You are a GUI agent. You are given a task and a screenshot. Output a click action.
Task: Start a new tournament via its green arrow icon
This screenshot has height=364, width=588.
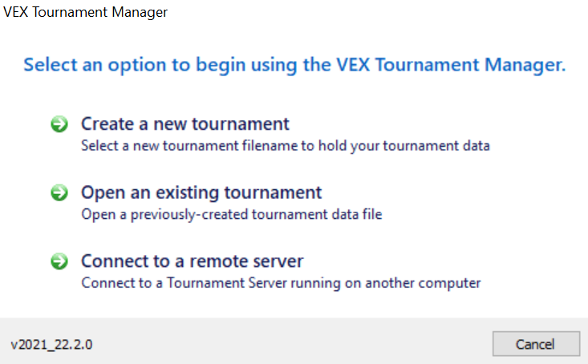tap(59, 125)
